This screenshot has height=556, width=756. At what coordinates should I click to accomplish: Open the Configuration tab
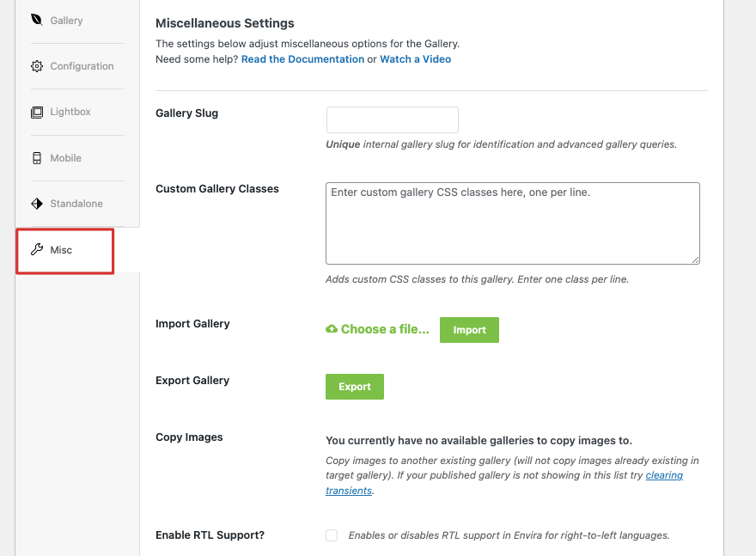pos(77,66)
